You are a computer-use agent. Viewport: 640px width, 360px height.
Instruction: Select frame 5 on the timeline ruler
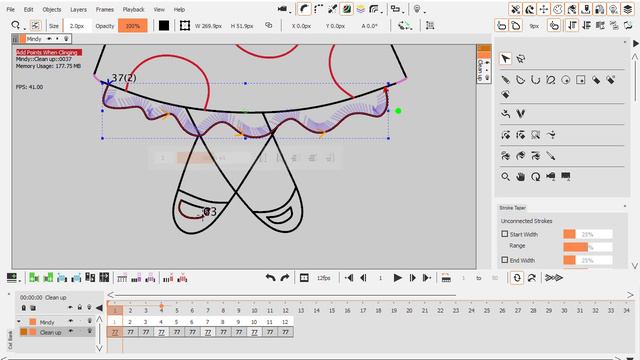point(177,311)
